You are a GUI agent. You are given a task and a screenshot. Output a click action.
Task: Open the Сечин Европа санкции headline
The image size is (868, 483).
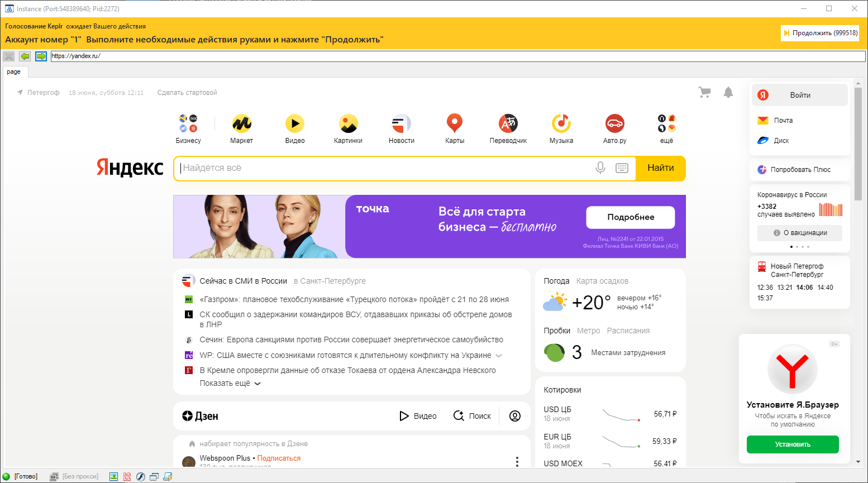coord(351,339)
